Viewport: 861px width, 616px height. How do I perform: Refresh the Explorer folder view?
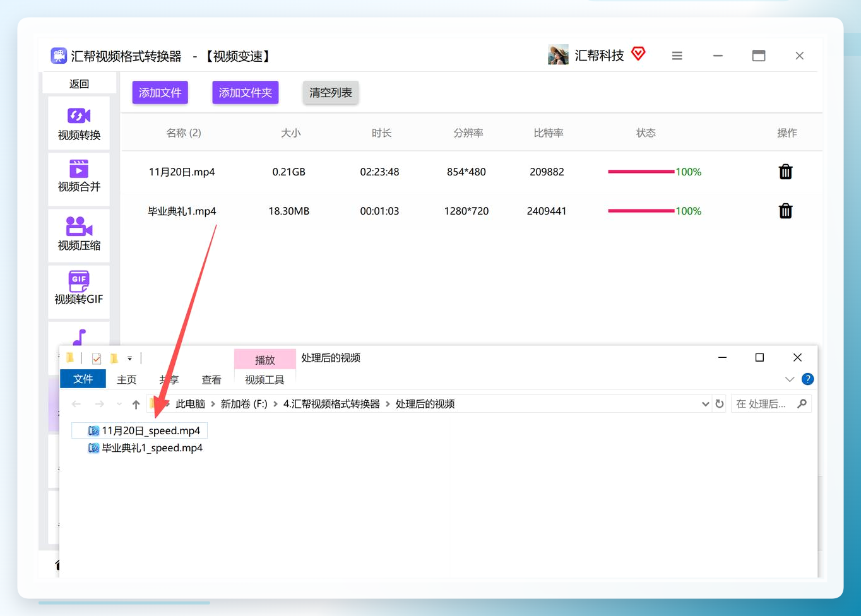[720, 404]
